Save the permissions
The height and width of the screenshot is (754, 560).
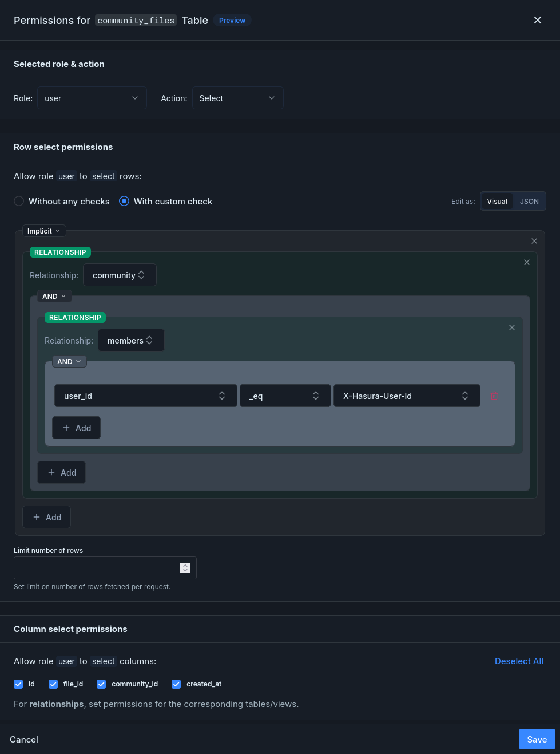(537, 739)
